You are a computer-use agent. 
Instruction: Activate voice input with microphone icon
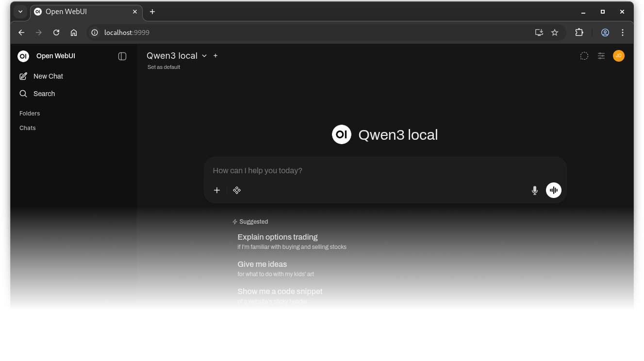point(534,190)
